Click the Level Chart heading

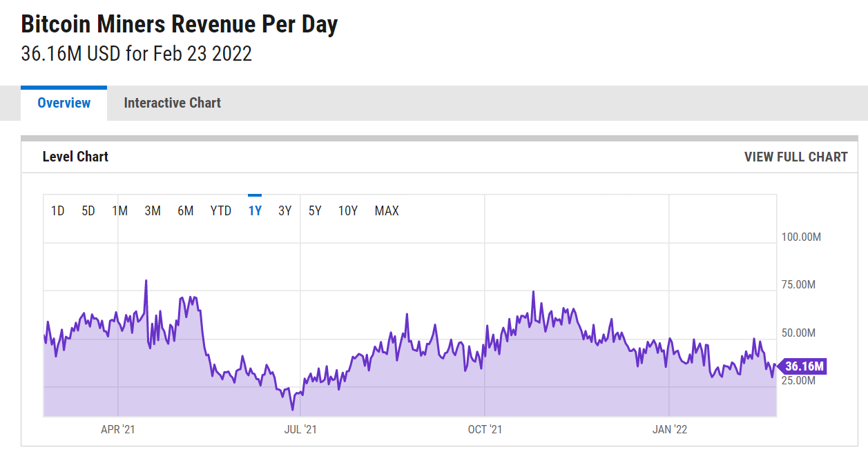(75, 157)
